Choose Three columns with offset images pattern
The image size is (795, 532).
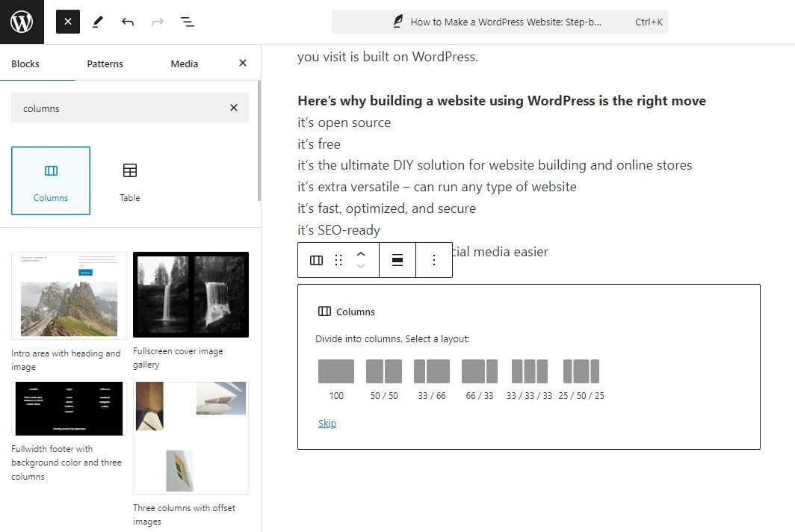[x=191, y=454]
